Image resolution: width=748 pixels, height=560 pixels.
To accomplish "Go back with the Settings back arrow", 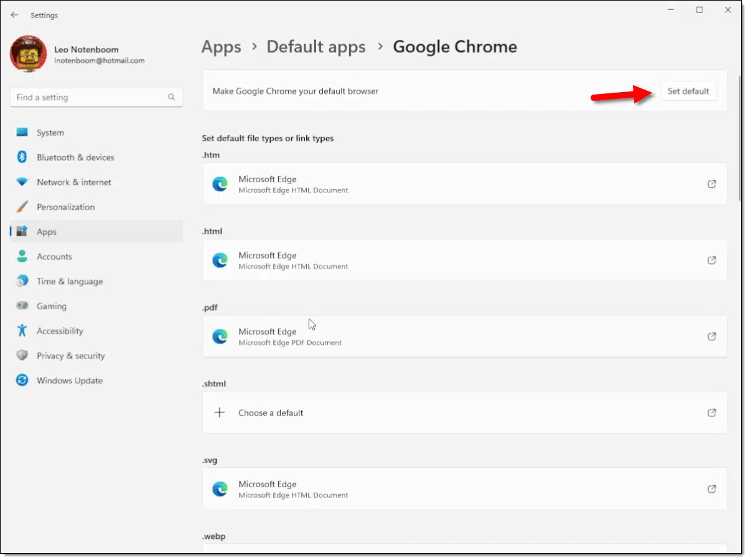I will coord(14,15).
